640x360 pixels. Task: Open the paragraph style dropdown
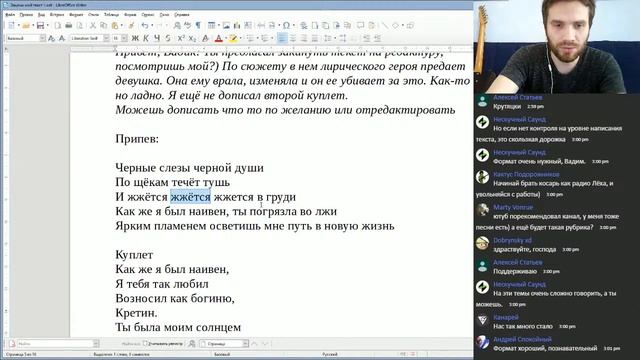coord(42,38)
